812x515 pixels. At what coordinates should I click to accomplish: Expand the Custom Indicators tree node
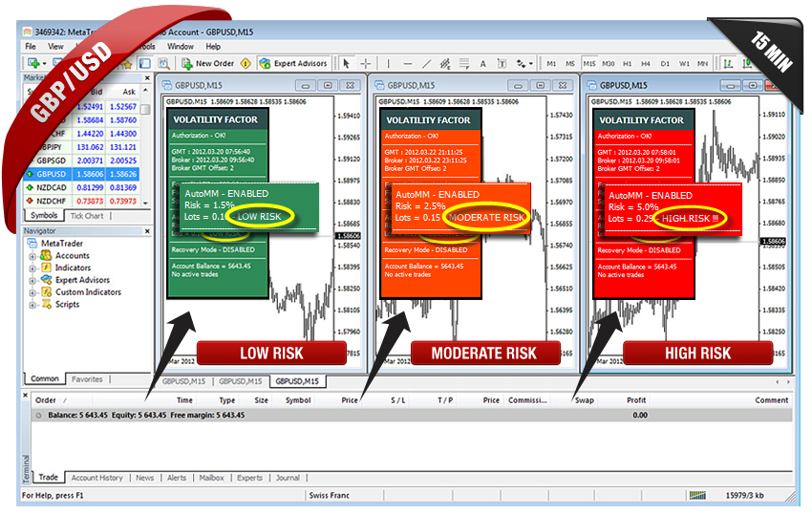[x=32, y=292]
